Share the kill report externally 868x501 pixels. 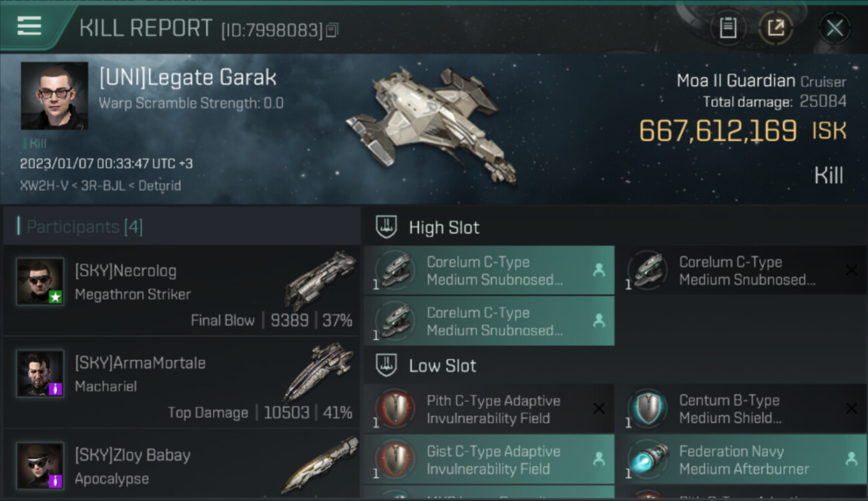[775, 28]
